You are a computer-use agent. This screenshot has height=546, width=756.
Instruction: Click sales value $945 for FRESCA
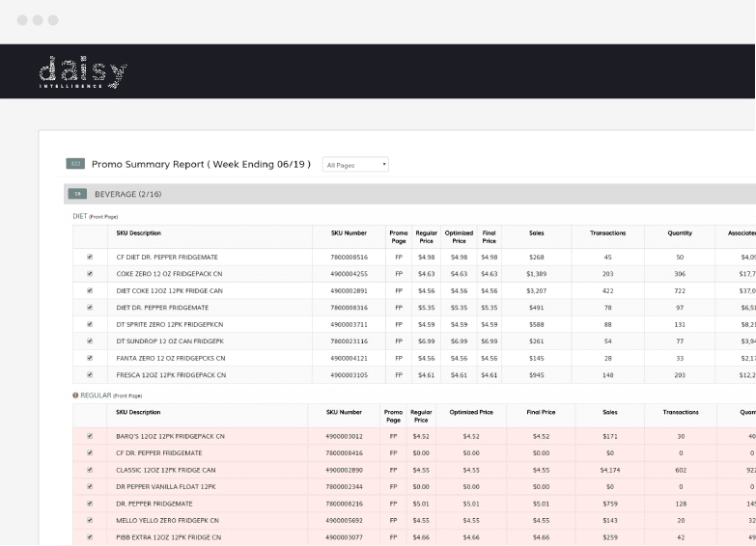coord(537,375)
